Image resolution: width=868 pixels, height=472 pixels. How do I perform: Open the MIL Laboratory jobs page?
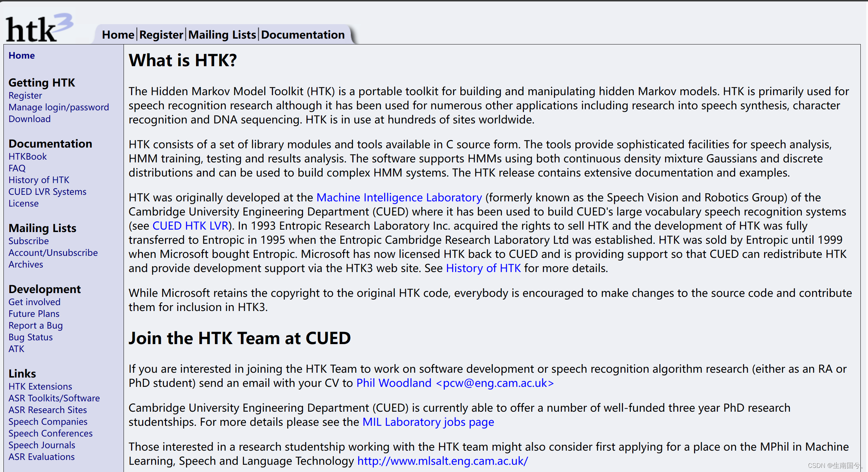pos(428,422)
